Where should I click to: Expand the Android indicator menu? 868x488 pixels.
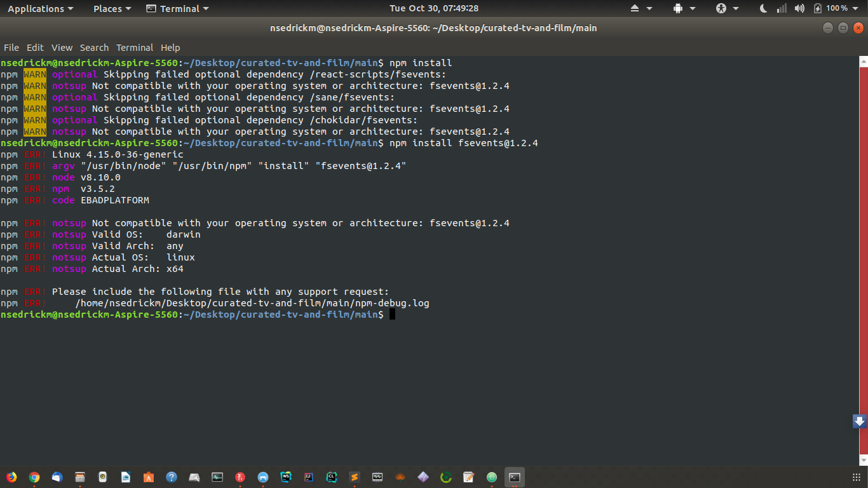pyautogui.click(x=684, y=8)
